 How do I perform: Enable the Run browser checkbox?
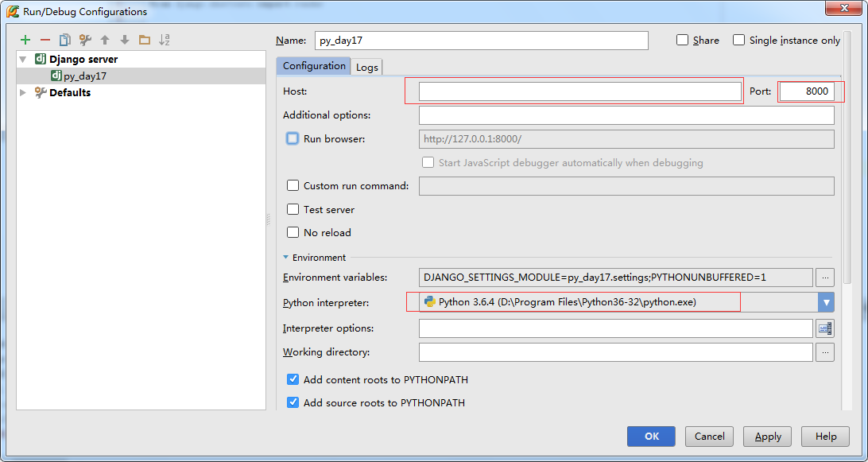[x=293, y=138]
